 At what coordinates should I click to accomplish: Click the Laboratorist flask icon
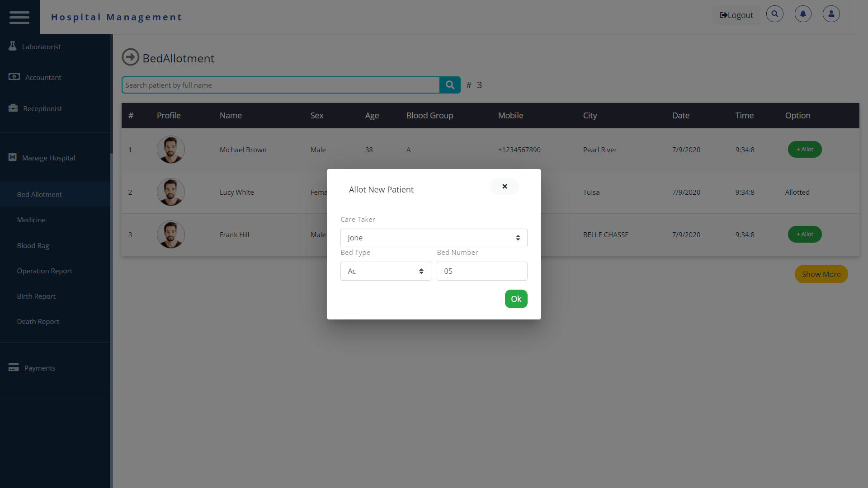13,46
